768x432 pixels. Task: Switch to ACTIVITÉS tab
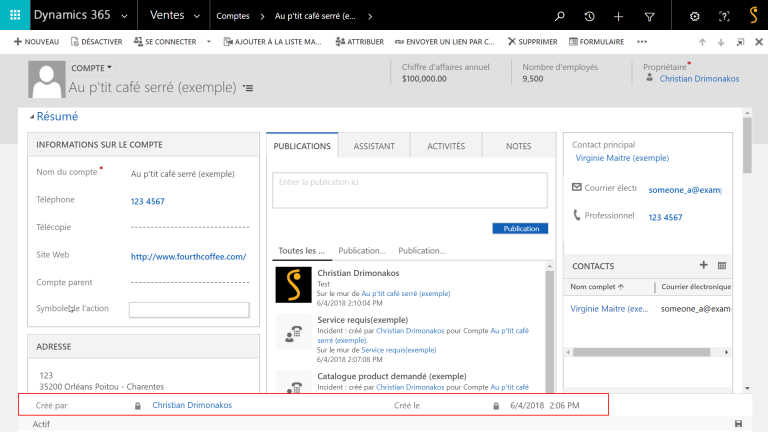(x=446, y=145)
